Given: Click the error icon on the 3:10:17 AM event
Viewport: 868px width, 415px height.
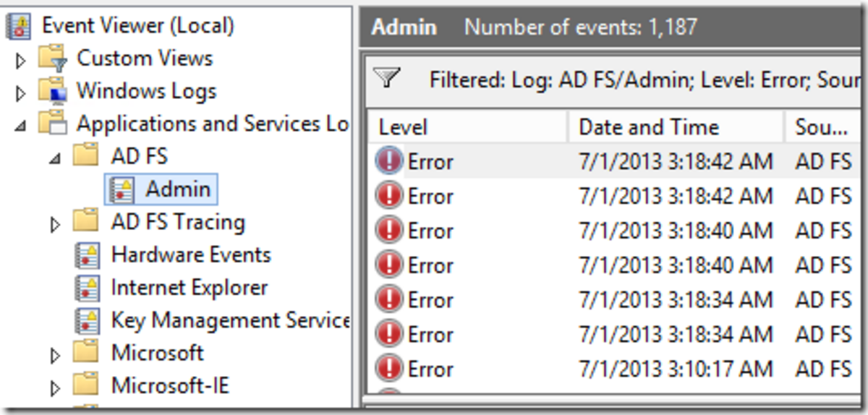Looking at the screenshot, I should 389,369.
